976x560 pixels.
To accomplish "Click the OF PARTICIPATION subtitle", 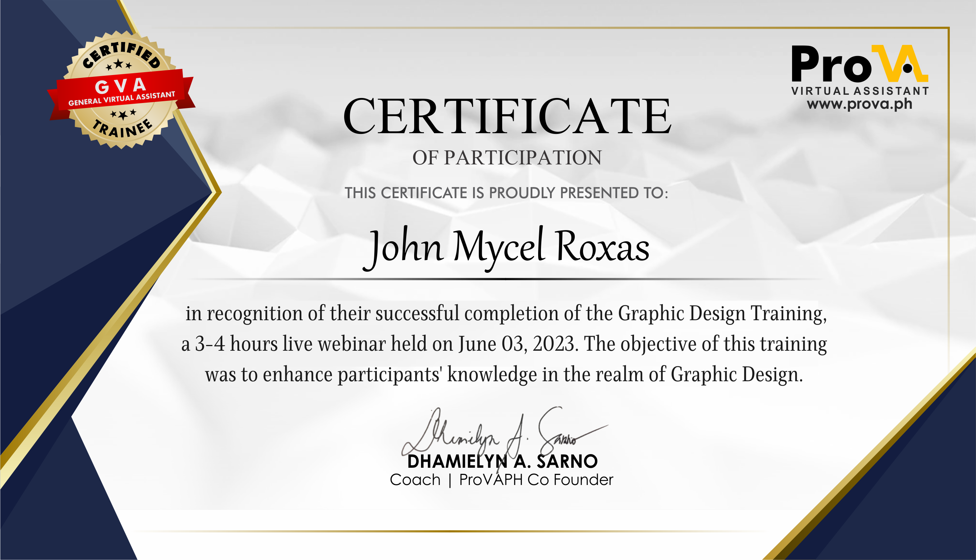I will coord(507,158).
